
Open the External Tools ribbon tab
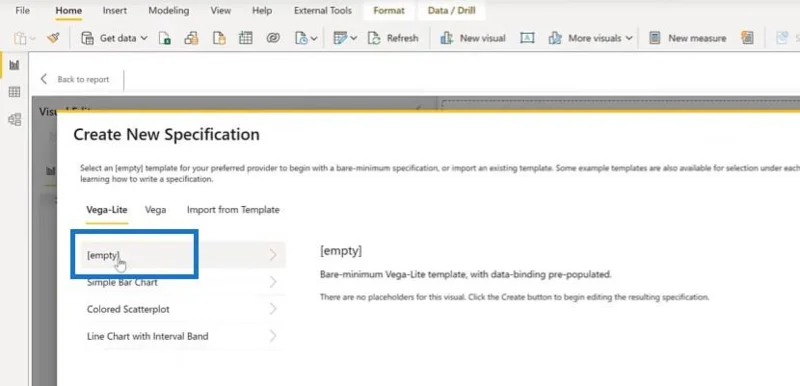click(x=322, y=10)
